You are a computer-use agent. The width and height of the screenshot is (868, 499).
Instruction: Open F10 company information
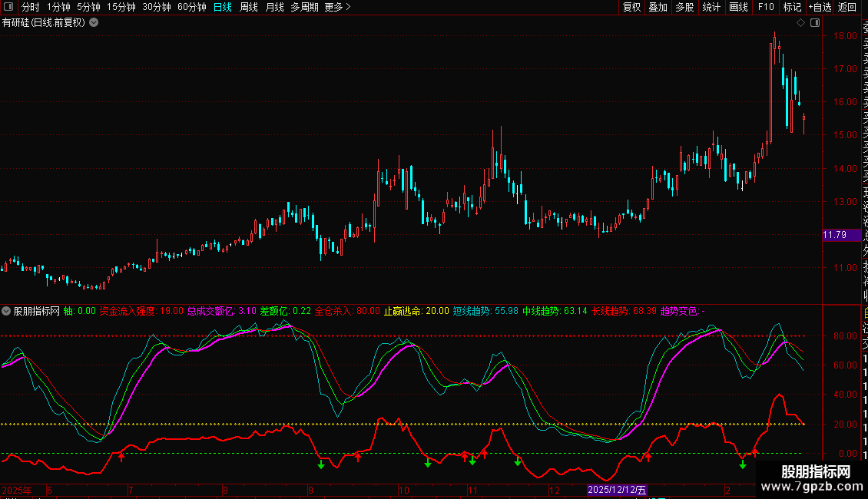coord(766,7)
